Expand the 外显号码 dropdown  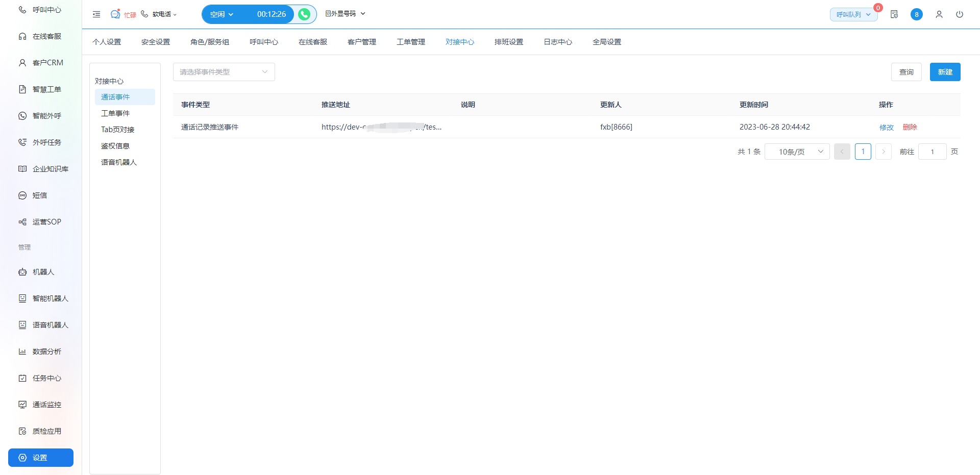coord(346,14)
